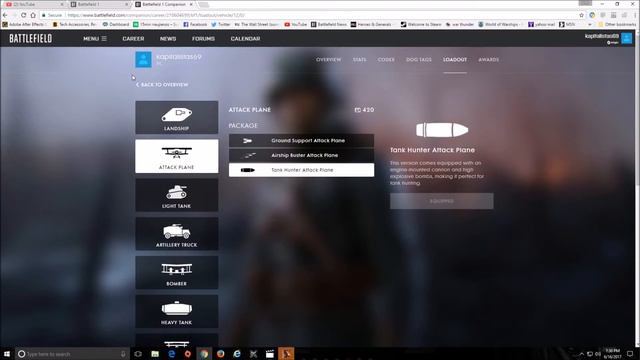Click the greyed Equipped button
Viewport: 640px width, 360px height.
click(442, 201)
